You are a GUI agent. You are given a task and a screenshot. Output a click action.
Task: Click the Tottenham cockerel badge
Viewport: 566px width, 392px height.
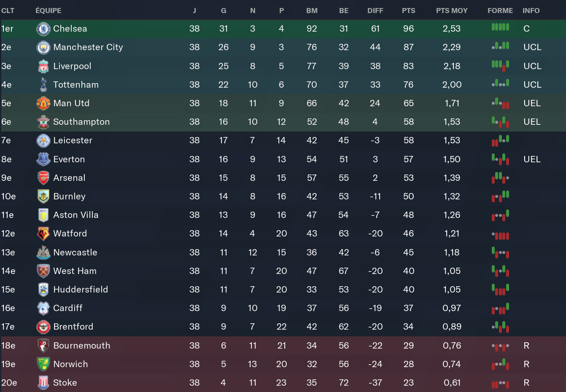click(43, 85)
